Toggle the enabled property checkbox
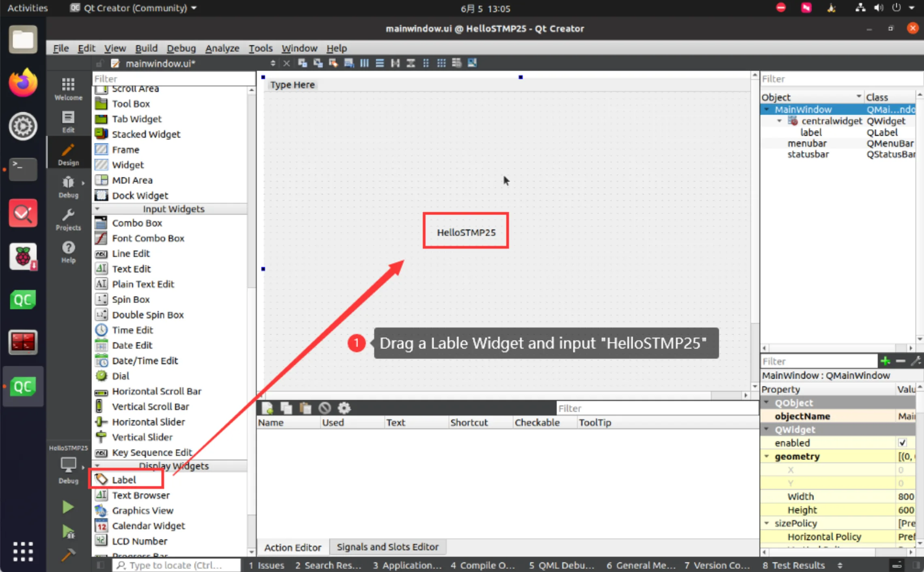The height and width of the screenshot is (572, 924). tap(902, 443)
